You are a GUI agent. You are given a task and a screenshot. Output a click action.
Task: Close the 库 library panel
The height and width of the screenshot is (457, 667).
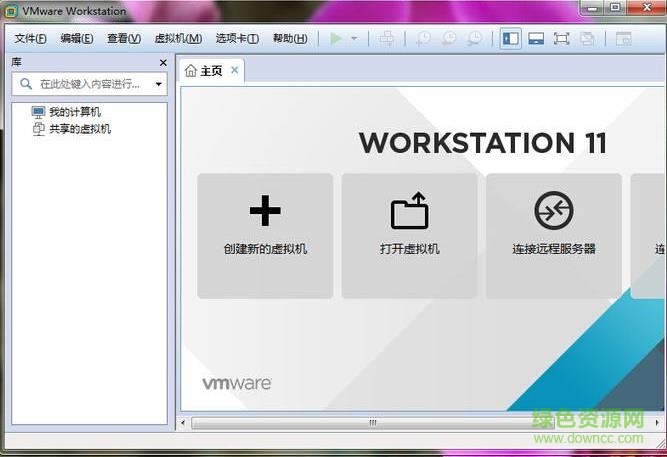point(163,63)
